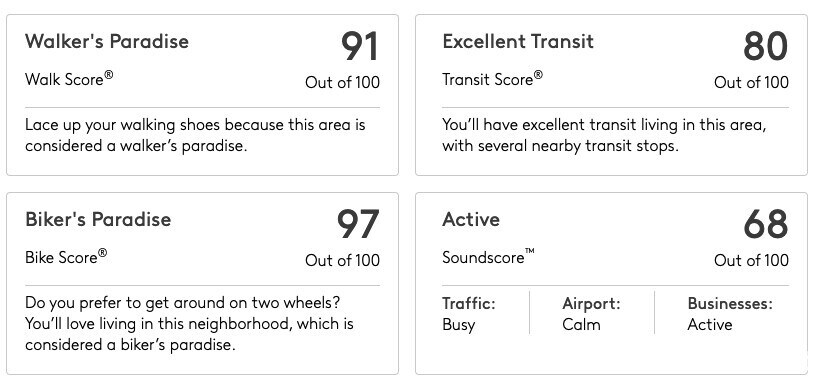Screen dimensions: 816x387
Task: Click the Soundscore label
Action: point(488,257)
